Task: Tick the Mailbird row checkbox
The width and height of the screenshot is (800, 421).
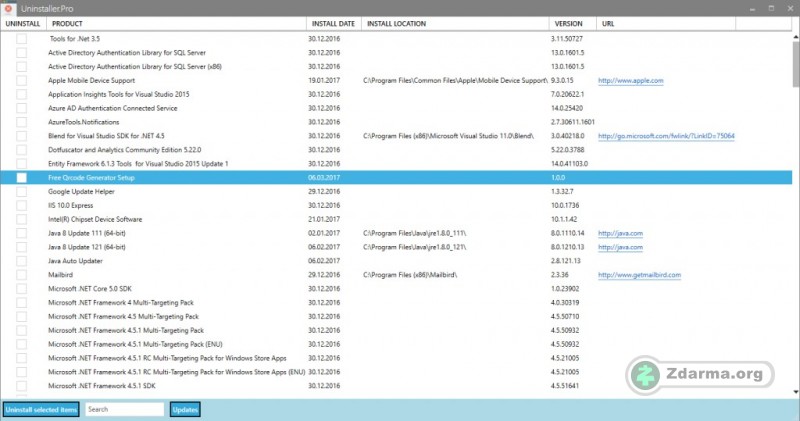Action: coord(21,275)
